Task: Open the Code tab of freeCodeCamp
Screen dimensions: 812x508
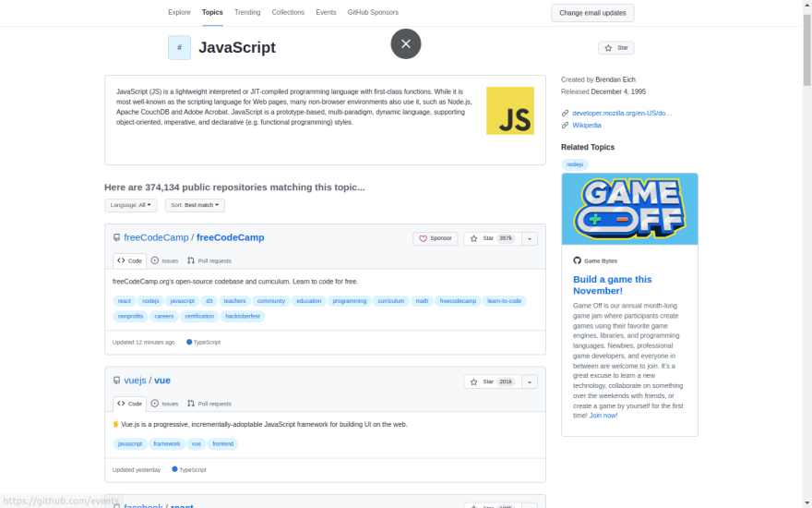Action: tap(129, 260)
